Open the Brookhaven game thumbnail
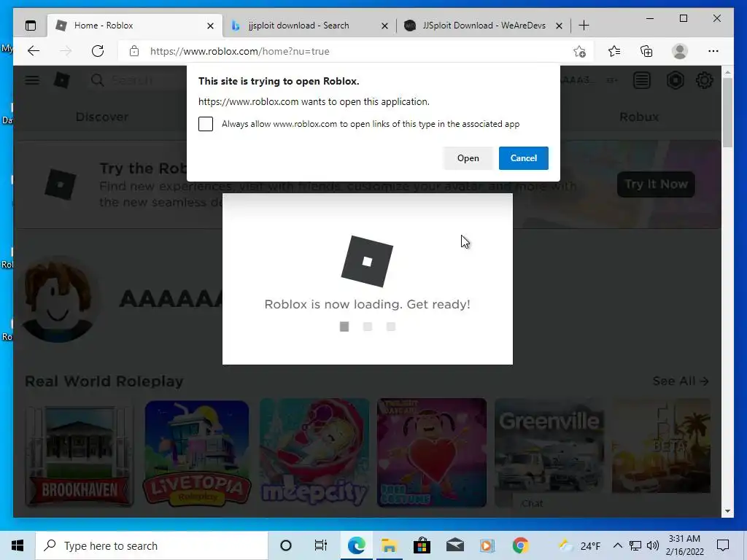The height and width of the screenshot is (560, 747). (x=80, y=454)
